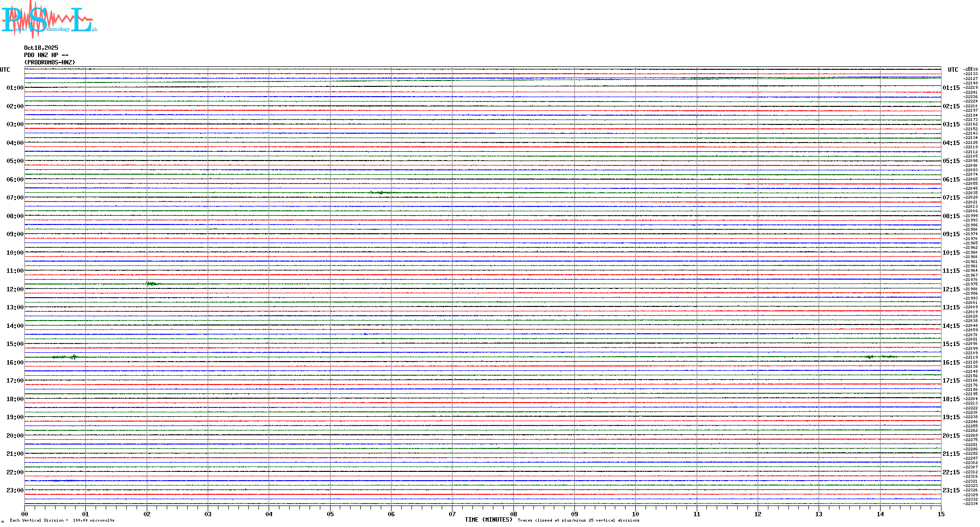Click the Each Vertical Division microvolts note
The image size is (980, 527).
coord(62,520)
